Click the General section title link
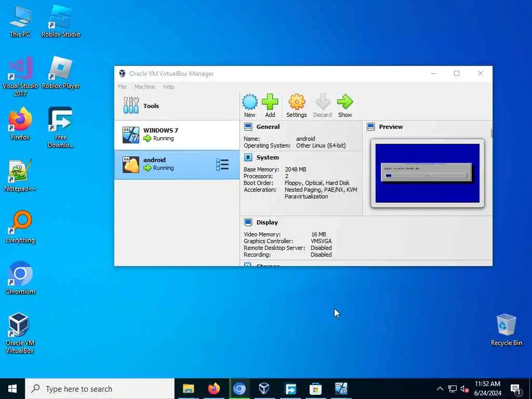This screenshot has height=399, width=532. (x=268, y=127)
